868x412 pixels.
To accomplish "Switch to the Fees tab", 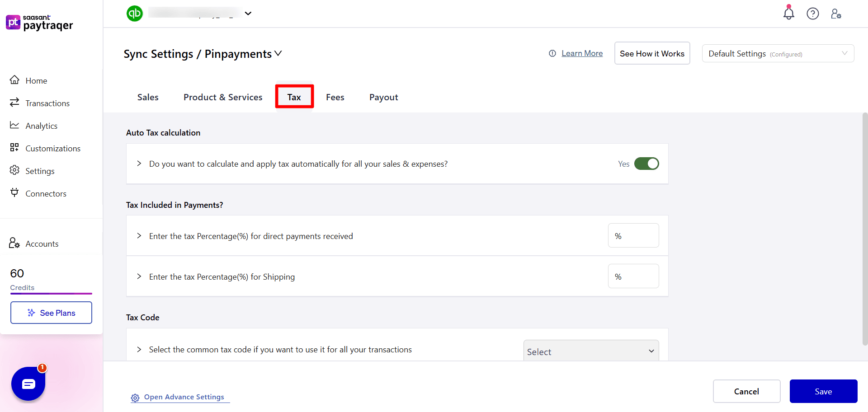I will [x=335, y=97].
